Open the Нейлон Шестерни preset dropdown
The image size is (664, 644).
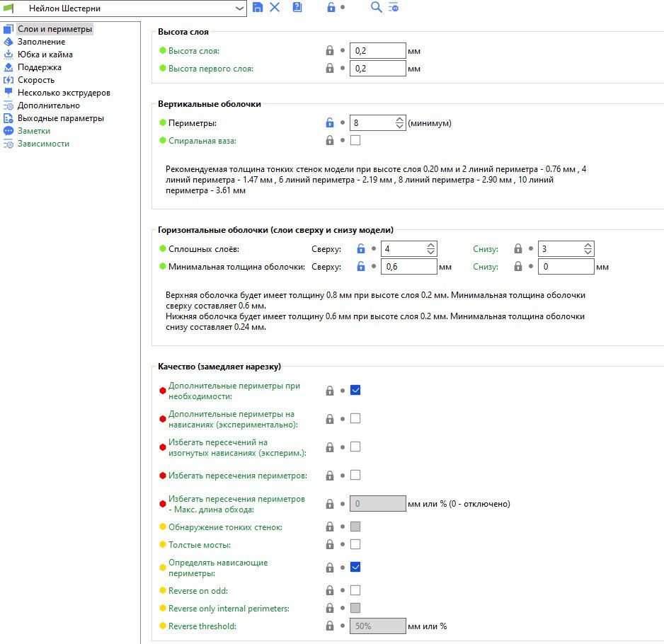(x=239, y=8)
